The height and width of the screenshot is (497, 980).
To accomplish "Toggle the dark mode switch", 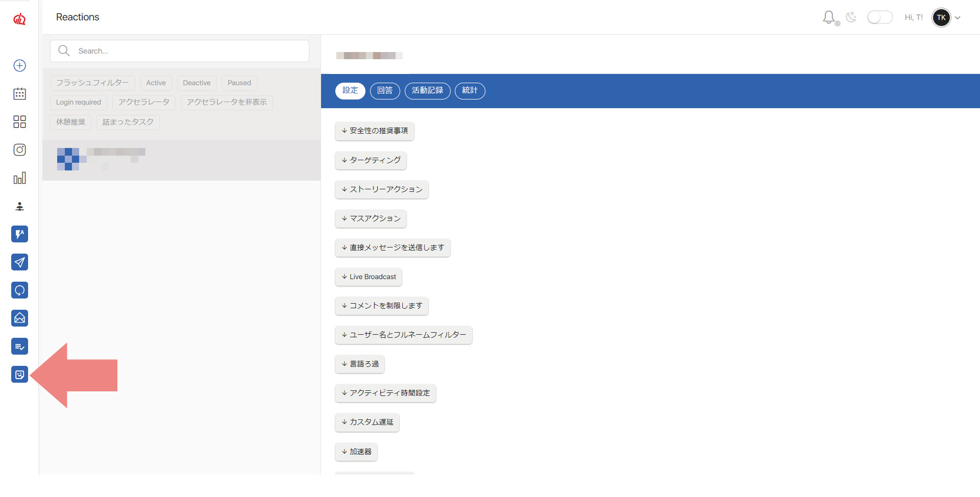I will [879, 17].
